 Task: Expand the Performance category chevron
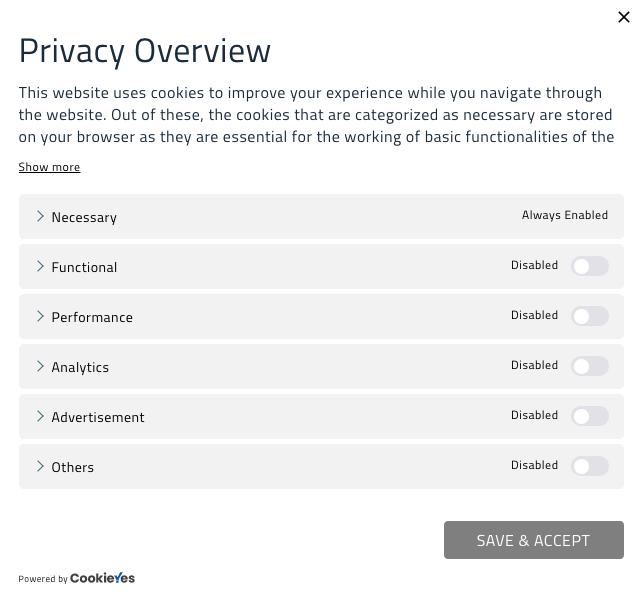tap(40, 316)
